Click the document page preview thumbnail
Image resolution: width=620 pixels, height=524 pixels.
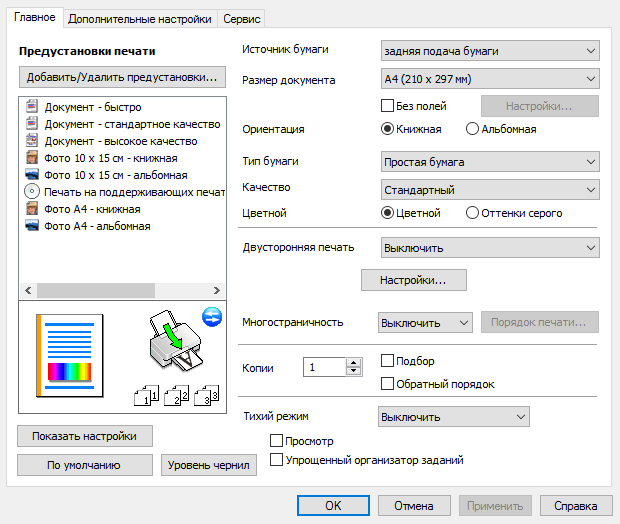70,355
